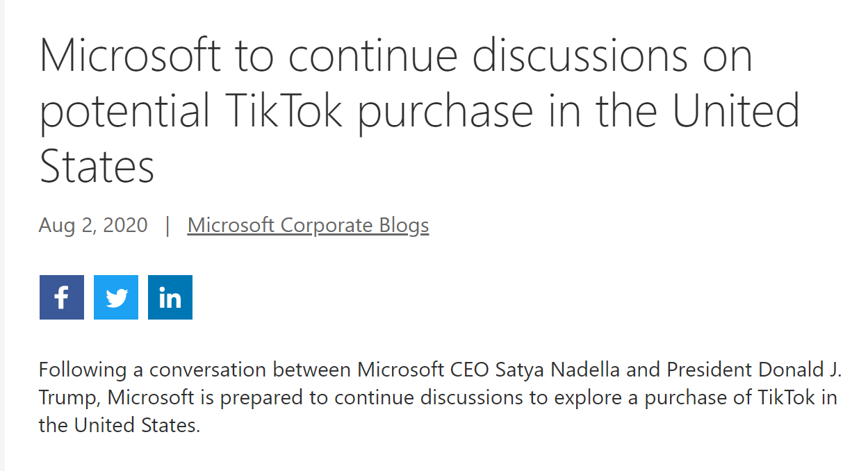Share the article on LinkedIn

[x=170, y=297]
